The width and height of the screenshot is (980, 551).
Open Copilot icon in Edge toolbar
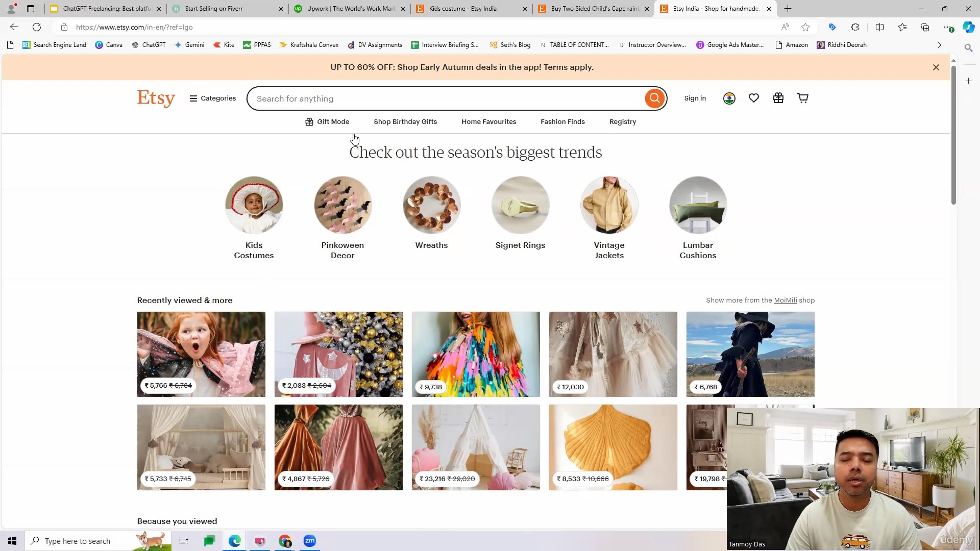[x=968, y=27]
